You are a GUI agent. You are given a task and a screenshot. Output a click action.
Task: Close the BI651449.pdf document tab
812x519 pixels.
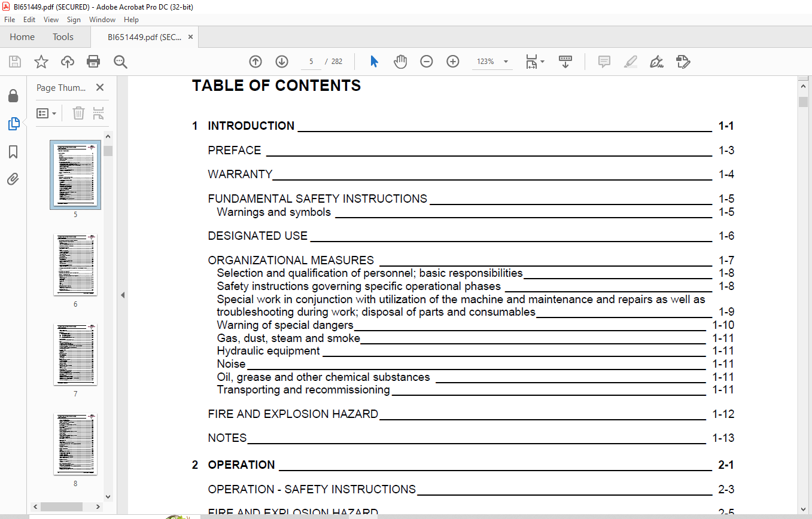tap(190, 37)
